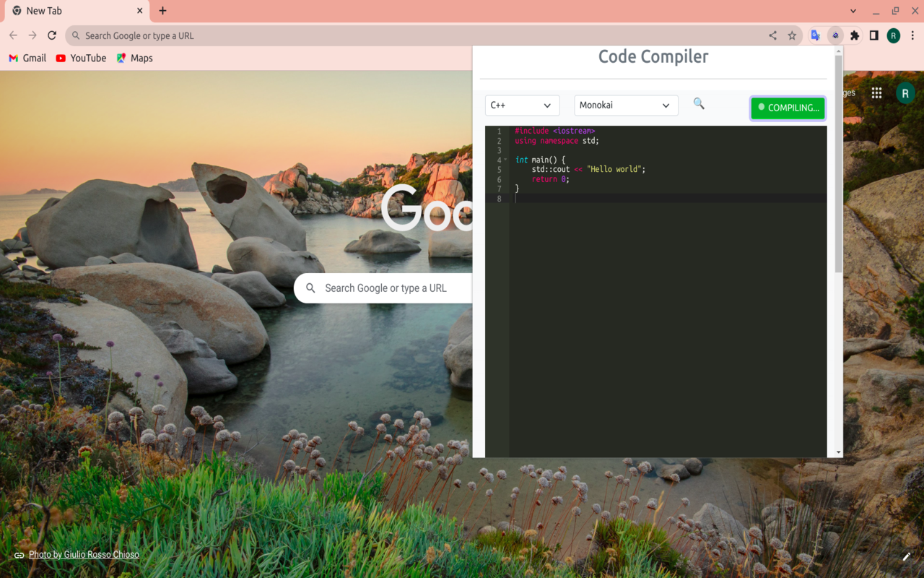
Task: Open Chrome three-dot menu
Action: (913, 35)
